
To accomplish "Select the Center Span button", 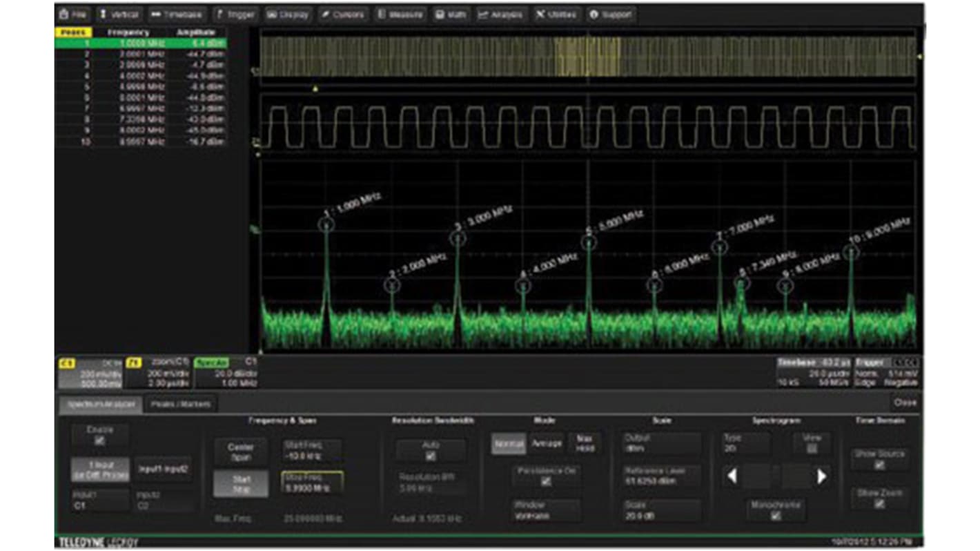I will tap(240, 452).
